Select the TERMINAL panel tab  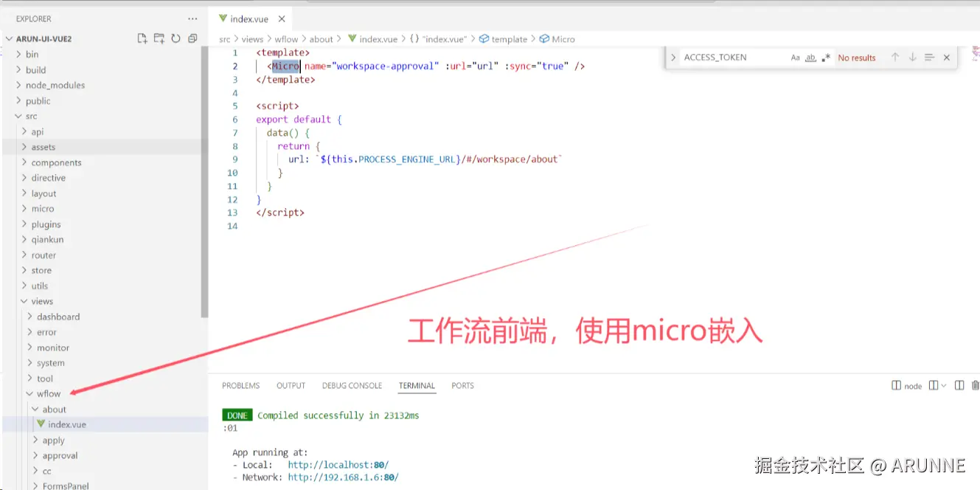click(x=417, y=385)
